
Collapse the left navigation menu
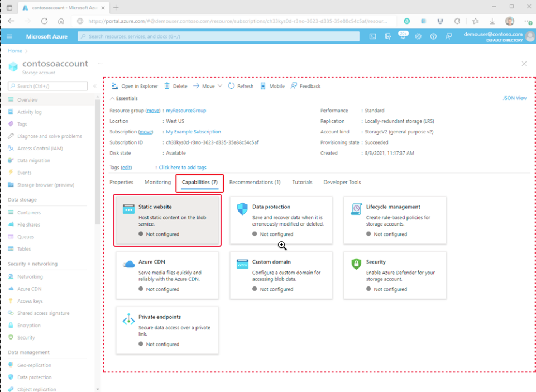point(95,86)
